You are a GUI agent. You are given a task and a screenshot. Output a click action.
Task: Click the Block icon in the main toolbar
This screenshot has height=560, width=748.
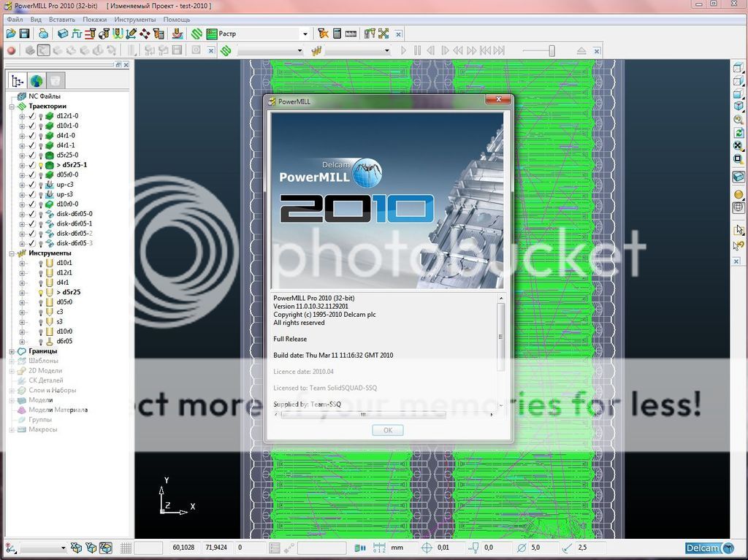click(63, 34)
